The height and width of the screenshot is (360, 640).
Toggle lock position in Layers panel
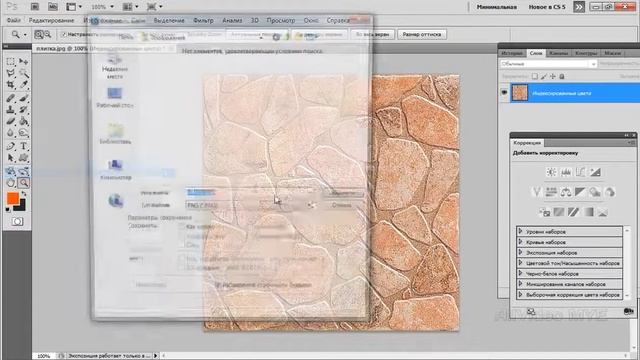click(x=553, y=76)
